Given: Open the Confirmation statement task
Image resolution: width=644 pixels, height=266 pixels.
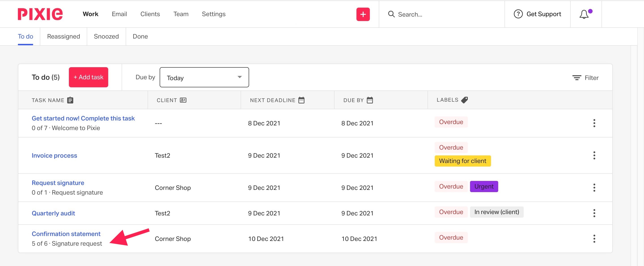Looking at the screenshot, I should [66, 234].
